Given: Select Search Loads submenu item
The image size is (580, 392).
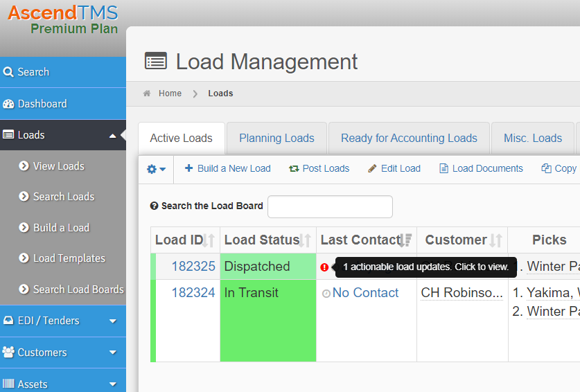Looking at the screenshot, I should pos(63,197).
